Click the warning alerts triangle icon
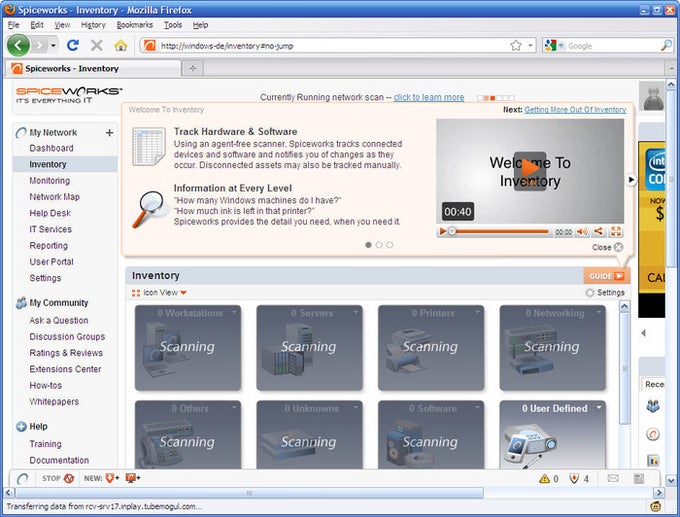The width and height of the screenshot is (680, 517). click(544, 479)
